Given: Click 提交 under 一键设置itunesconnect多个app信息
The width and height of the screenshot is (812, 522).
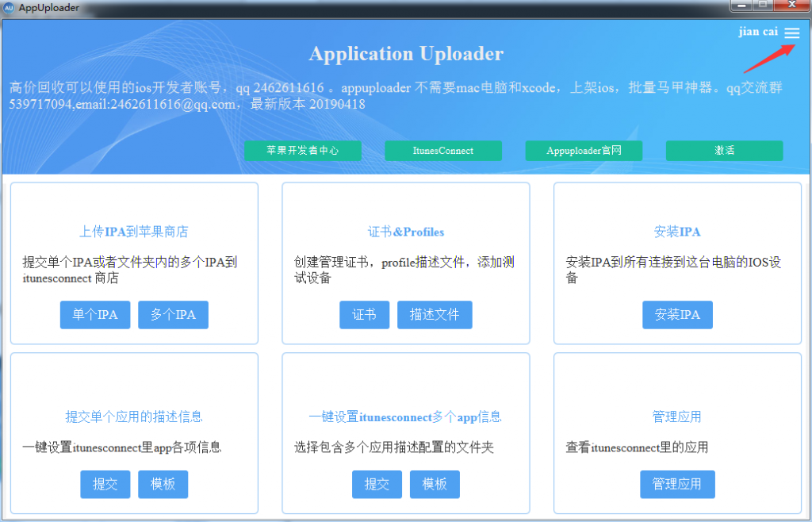Looking at the screenshot, I should tap(377, 484).
